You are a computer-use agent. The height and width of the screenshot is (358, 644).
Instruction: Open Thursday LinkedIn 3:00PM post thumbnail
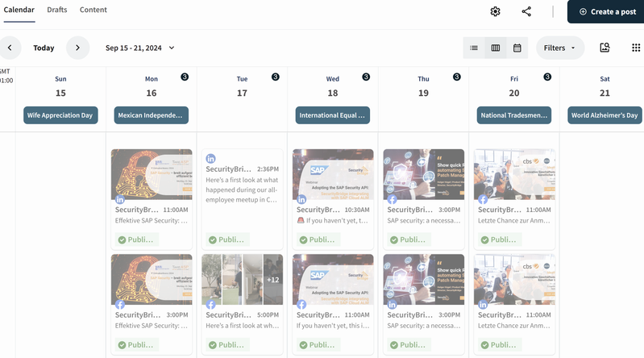click(x=424, y=280)
